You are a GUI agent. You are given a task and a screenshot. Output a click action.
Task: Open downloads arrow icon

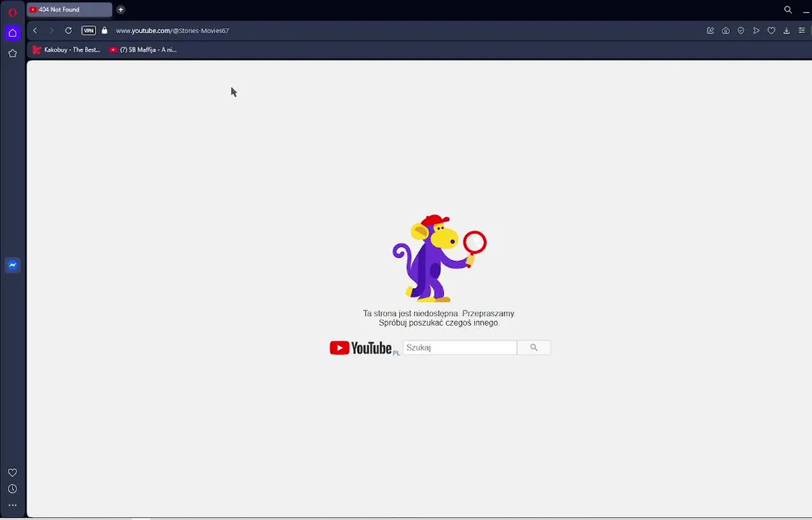pyautogui.click(x=786, y=30)
